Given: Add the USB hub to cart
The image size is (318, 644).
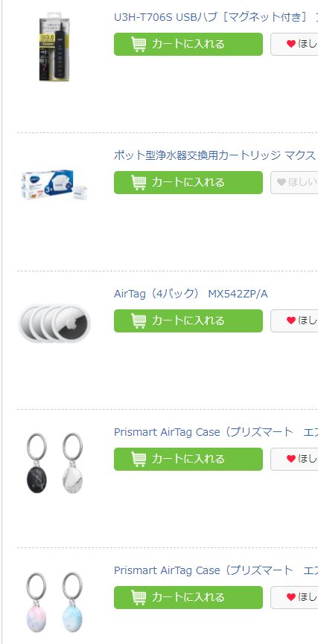Looking at the screenshot, I should point(188,44).
